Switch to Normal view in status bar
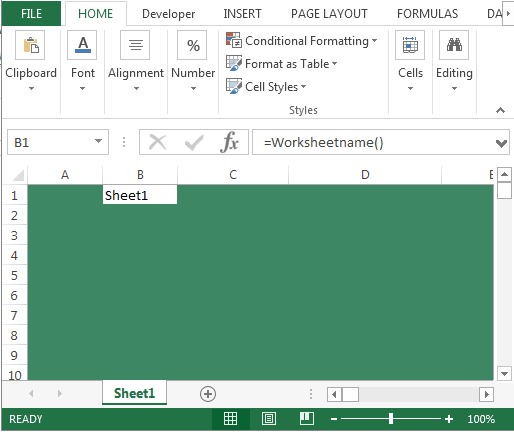Viewport: 514px width, 432px height. coord(231,419)
